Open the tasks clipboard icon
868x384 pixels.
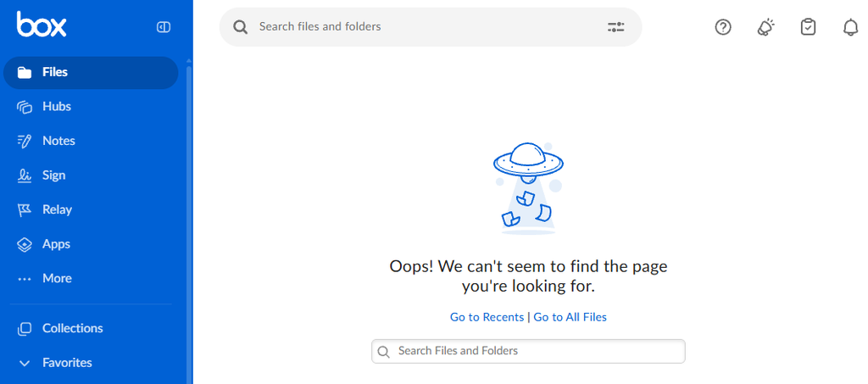pos(809,27)
